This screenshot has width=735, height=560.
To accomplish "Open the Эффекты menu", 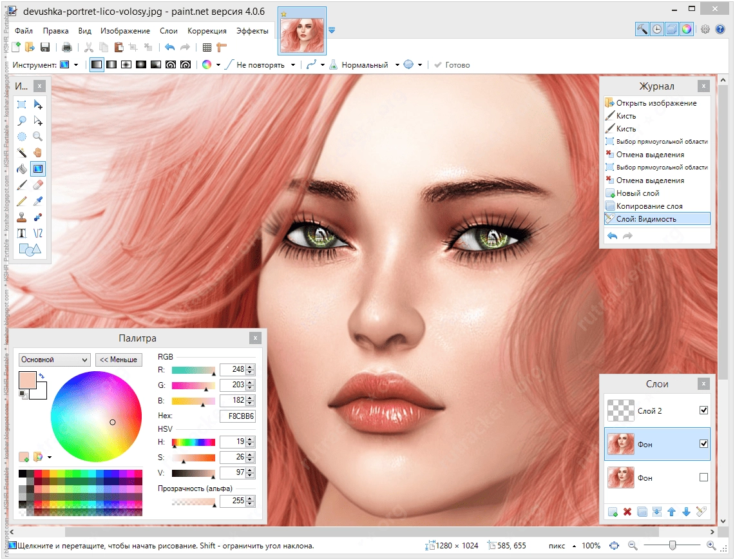I will click(252, 31).
